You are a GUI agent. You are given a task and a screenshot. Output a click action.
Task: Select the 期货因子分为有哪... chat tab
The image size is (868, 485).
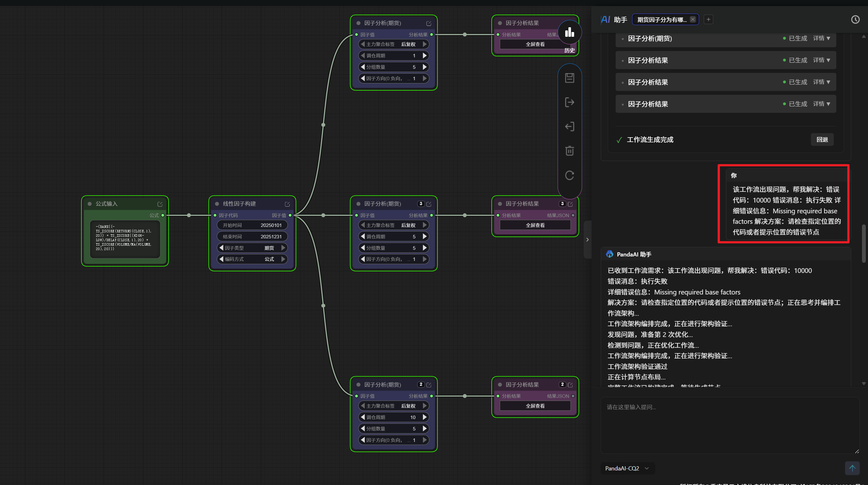(661, 20)
